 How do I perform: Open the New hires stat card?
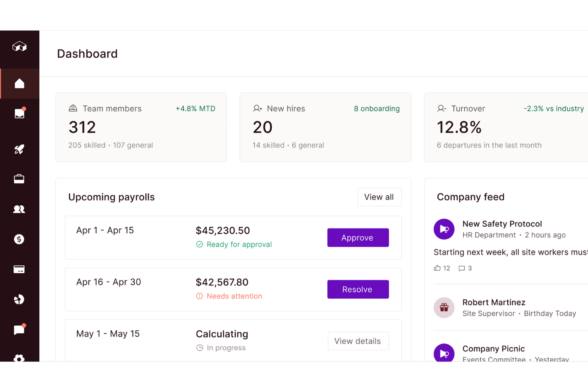coord(325,127)
